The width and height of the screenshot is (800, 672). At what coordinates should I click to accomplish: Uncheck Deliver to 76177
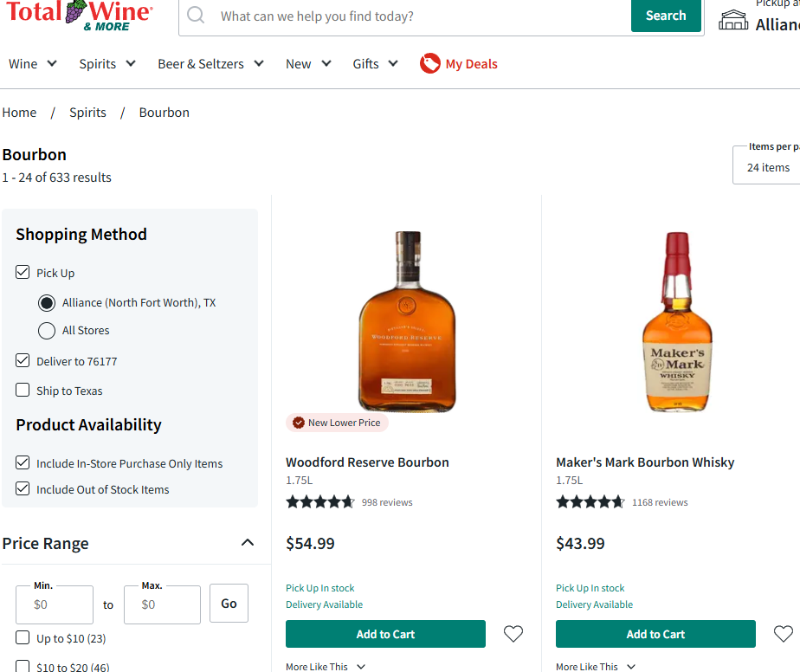23,360
